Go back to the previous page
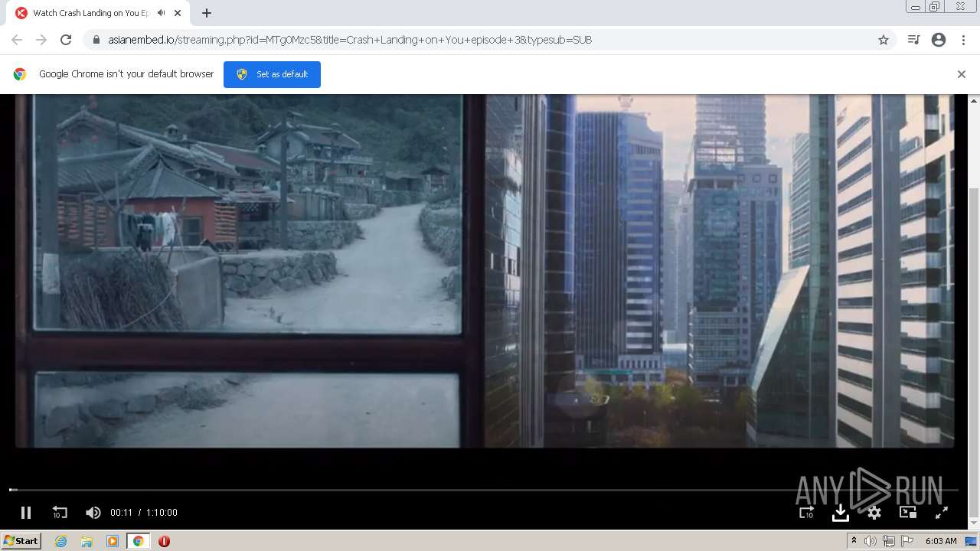The width and height of the screenshot is (980, 551). point(17,40)
